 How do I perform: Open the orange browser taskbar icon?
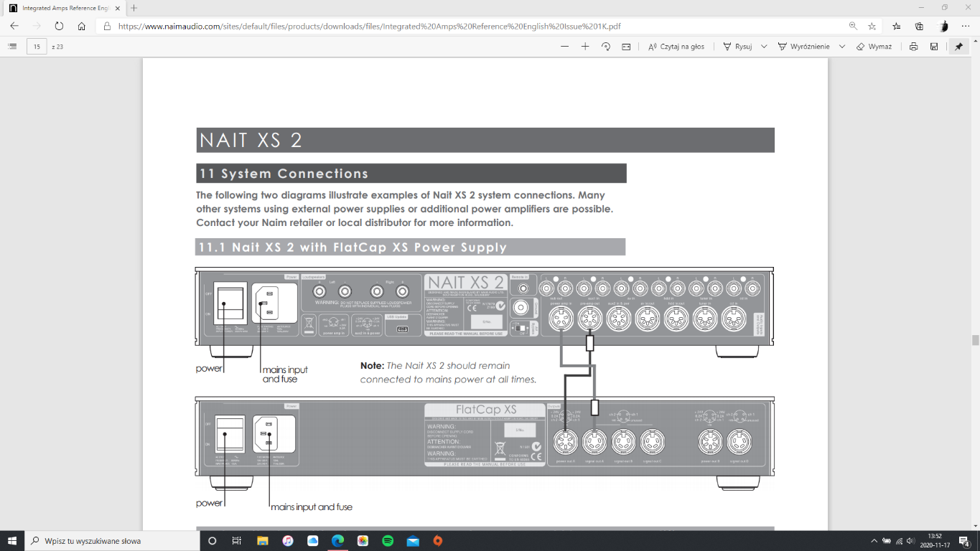point(438,540)
